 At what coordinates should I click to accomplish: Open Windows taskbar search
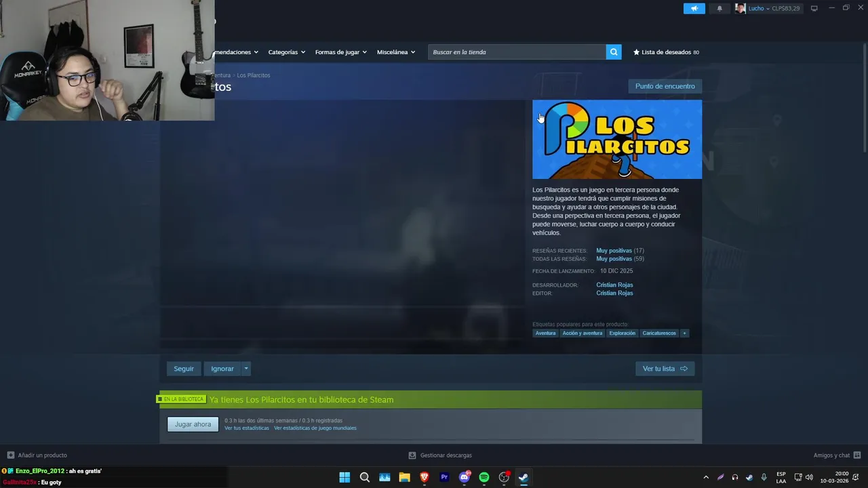[365, 477]
